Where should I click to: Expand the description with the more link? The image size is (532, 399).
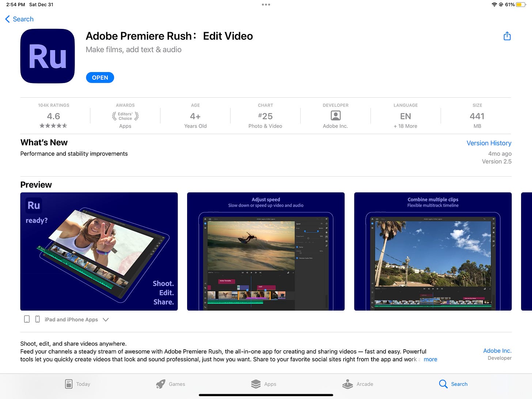(430, 359)
